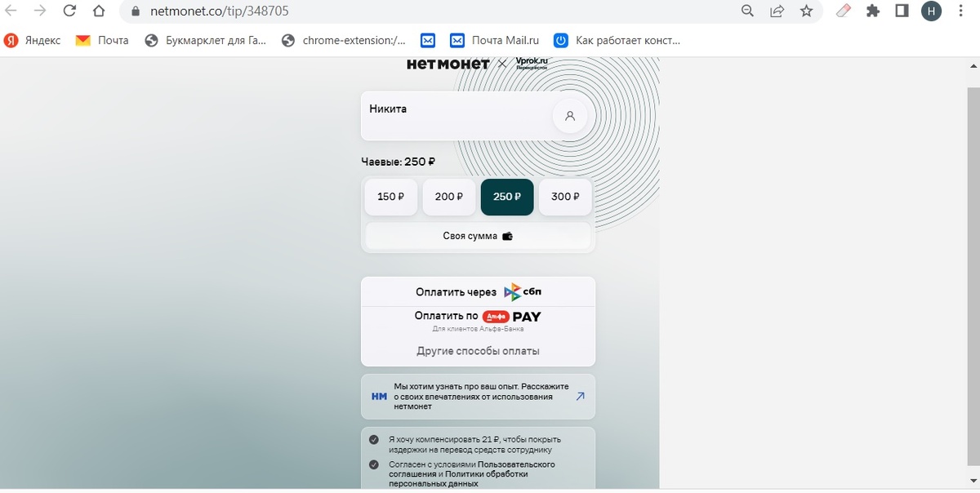Click the profile avatar icon next to Никита
980x493 pixels.
[x=570, y=116]
